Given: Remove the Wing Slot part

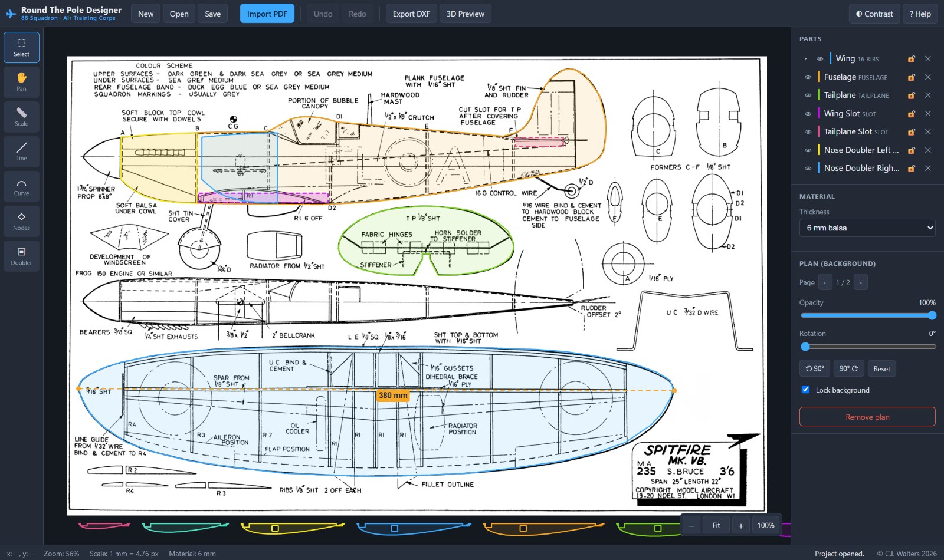Looking at the screenshot, I should tap(928, 114).
